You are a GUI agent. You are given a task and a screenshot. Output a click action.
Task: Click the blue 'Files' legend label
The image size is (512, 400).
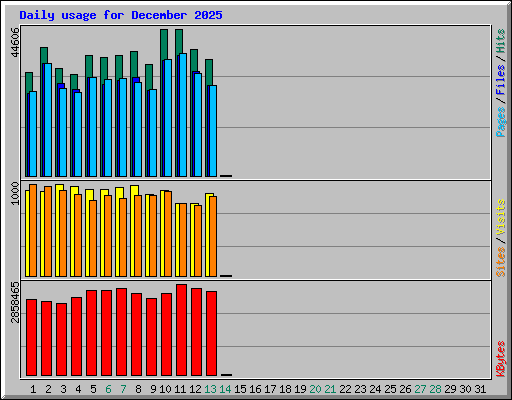tap(501, 80)
